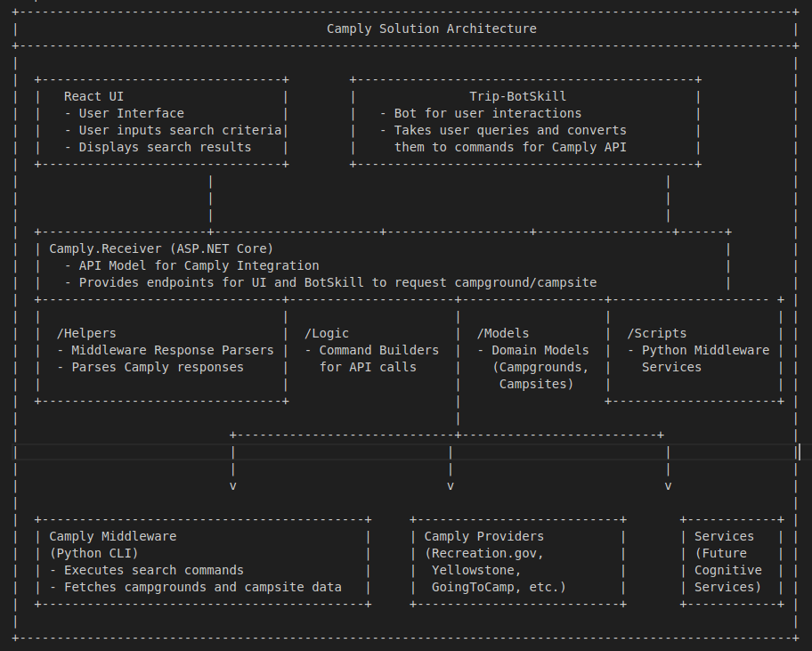Click the 'Displays search results' line
This screenshot has height=651, width=812.
coord(165,147)
